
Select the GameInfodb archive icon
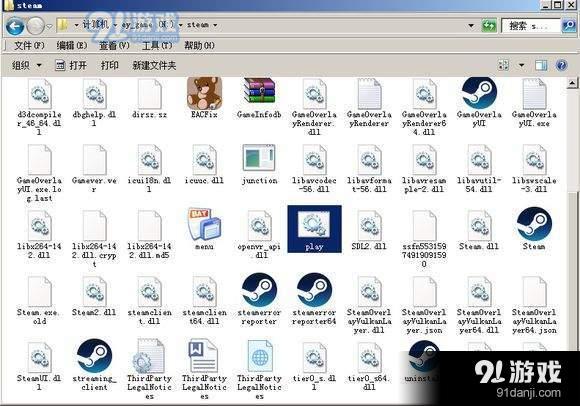click(259, 91)
